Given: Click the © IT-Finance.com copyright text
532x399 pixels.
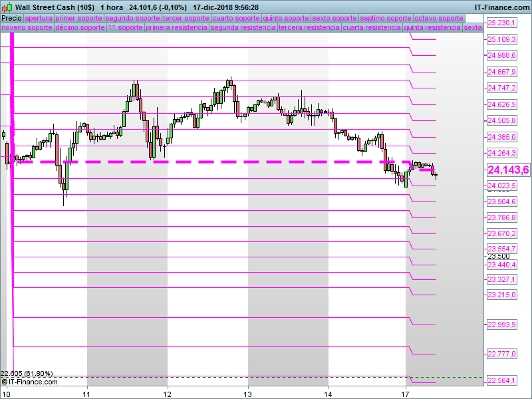Looking at the screenshot, I should pyautogui.click(x=30, y=382).
